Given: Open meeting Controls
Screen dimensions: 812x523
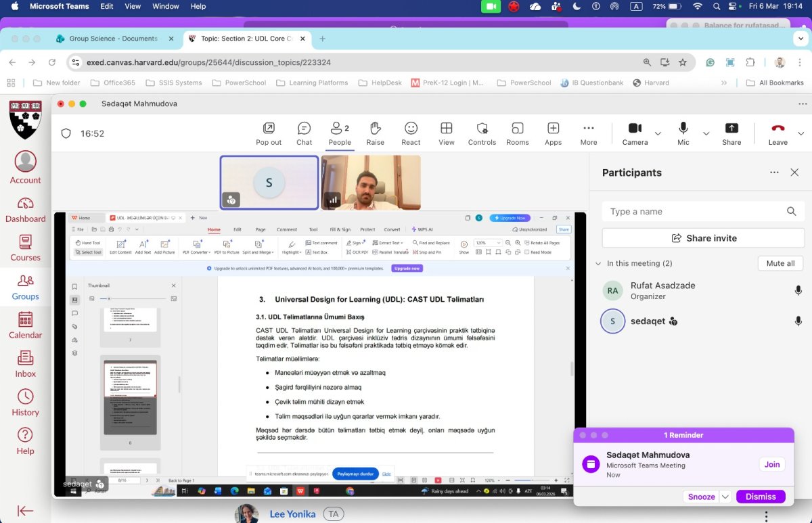Looking at the screenshot, I should [482, 133].
